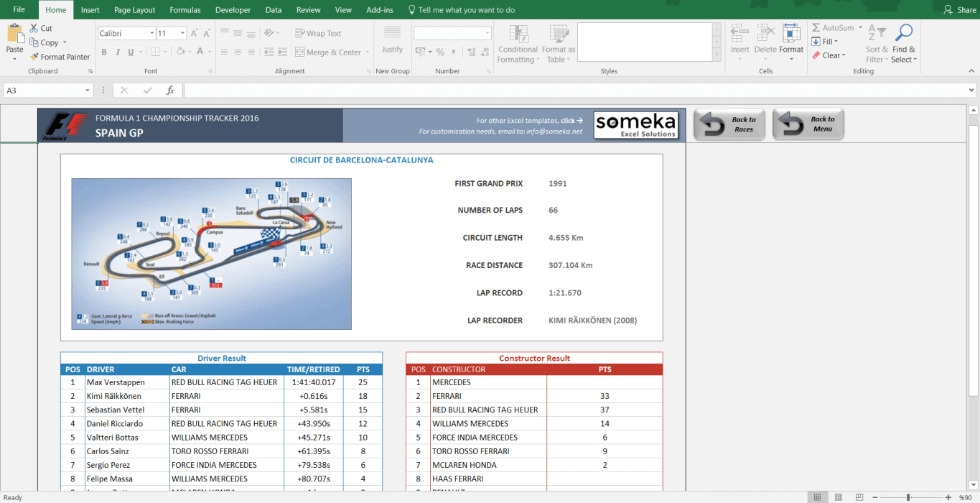
Task: Open the Clipboard group dialog launcher
Action: 90,71
